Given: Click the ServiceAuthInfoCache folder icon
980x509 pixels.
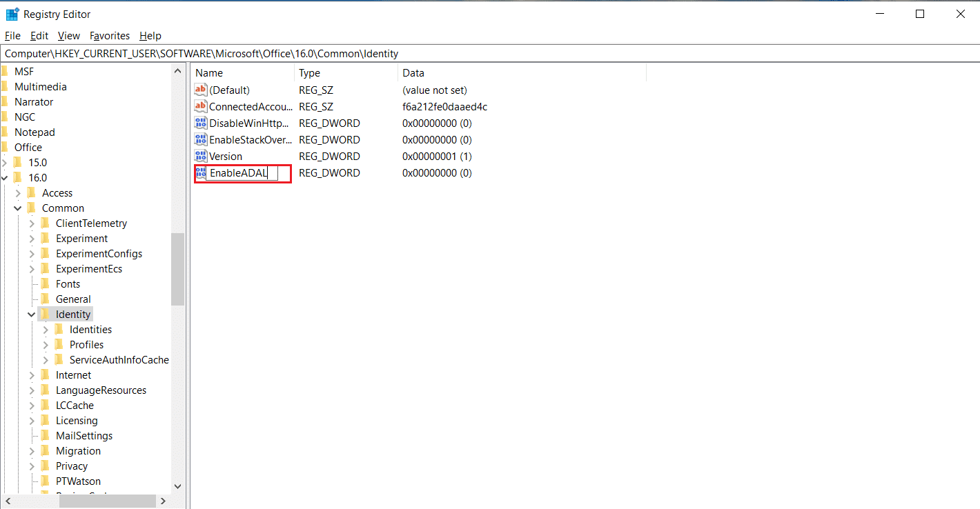Looking at the screenshot, I should [x=59, y=360].
